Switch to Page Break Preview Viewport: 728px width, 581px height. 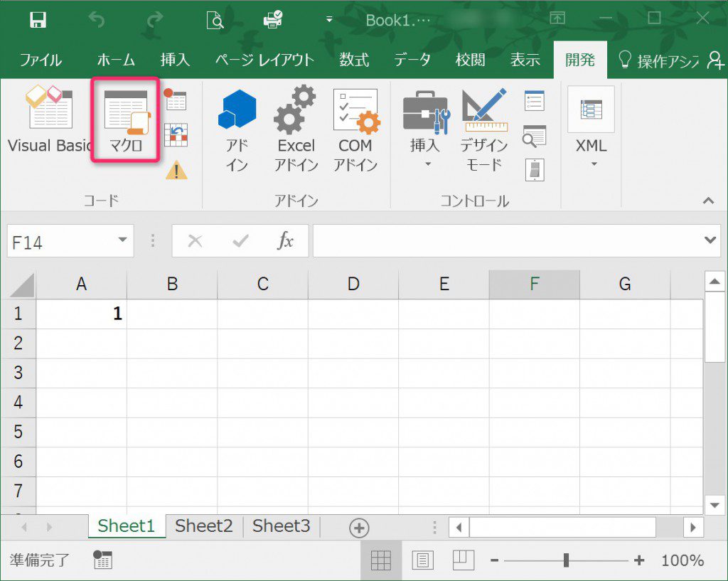click(x=463, y=560)
